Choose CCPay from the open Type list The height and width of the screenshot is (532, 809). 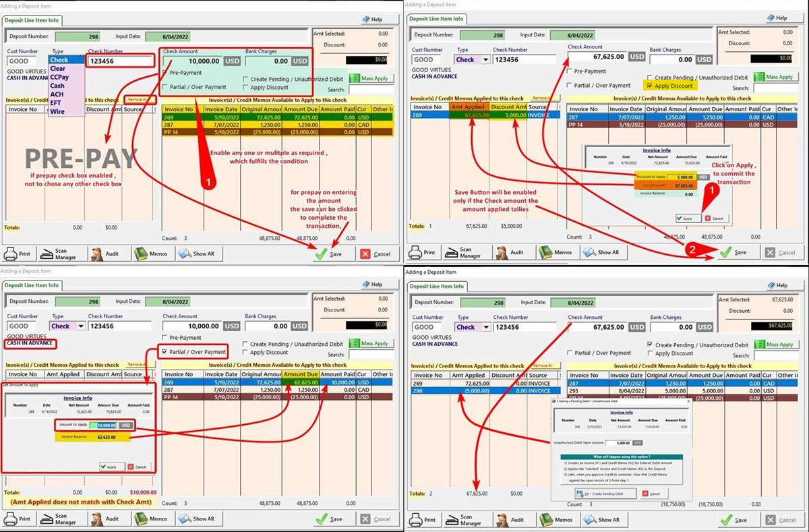pyautogui.click(x=66, y=78)
